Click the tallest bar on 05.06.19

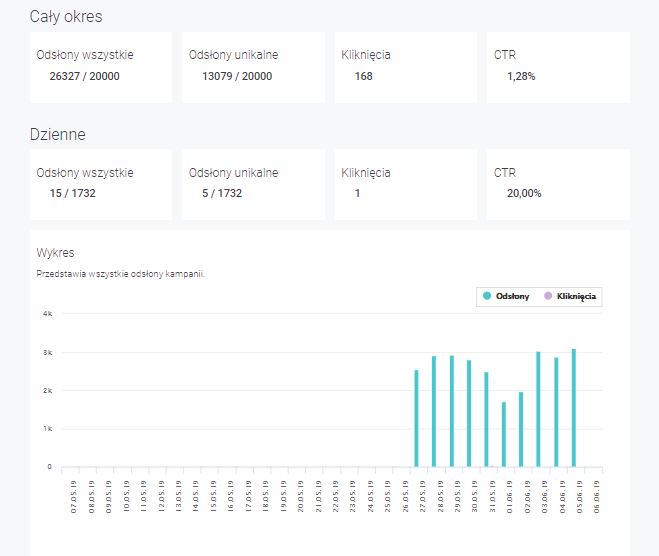[x=573, y=408]
